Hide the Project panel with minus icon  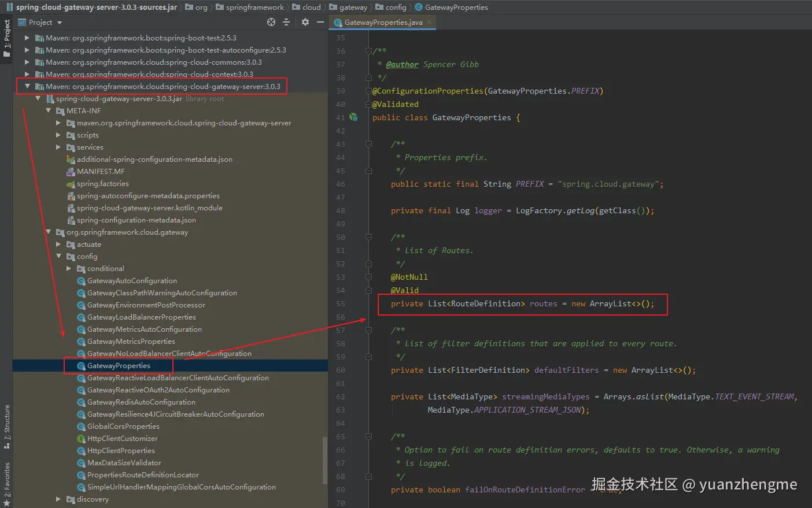point(320,22)
